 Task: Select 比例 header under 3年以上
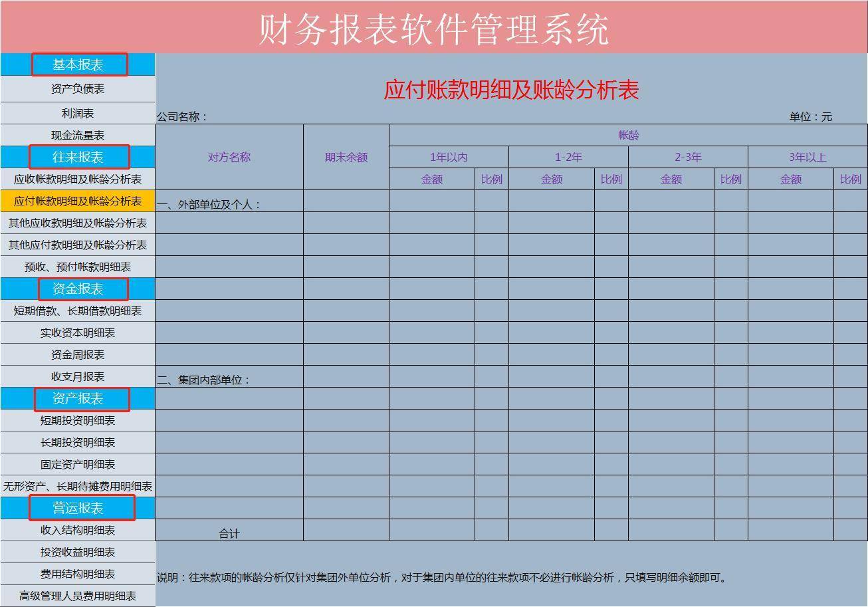[x=851, y=179]
